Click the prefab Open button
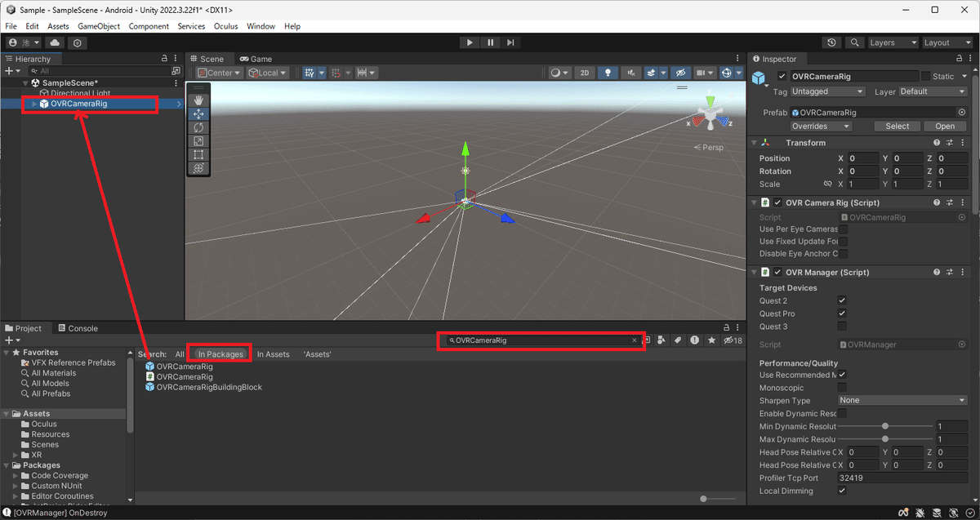 coord(945,127)
